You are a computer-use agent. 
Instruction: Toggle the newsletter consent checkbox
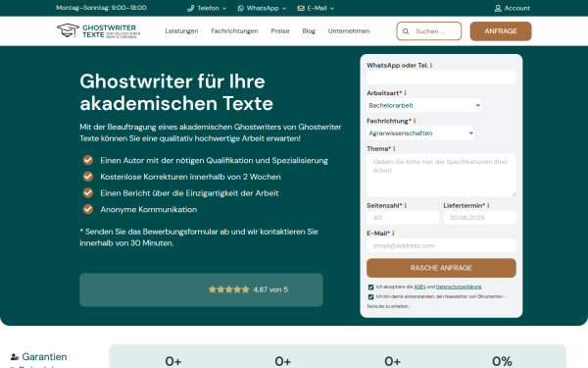tap(370, 297)
